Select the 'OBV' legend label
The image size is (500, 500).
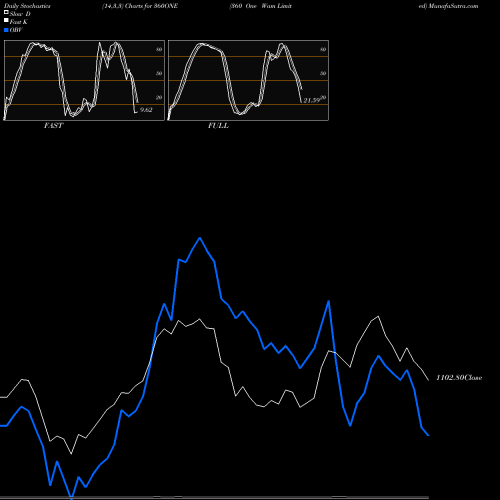[16, 30]
